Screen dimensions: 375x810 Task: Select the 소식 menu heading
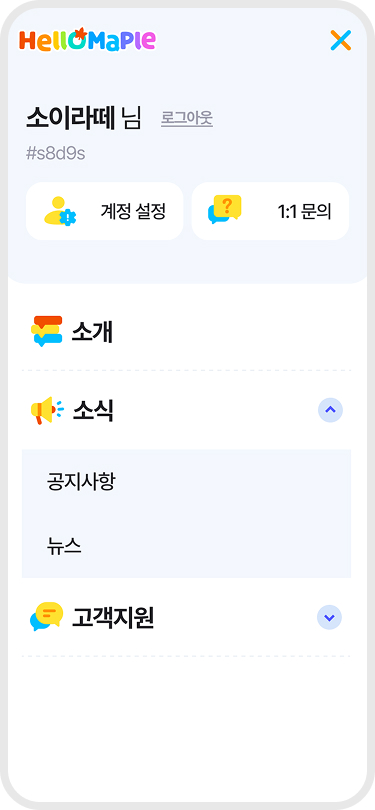pos(92,411)
